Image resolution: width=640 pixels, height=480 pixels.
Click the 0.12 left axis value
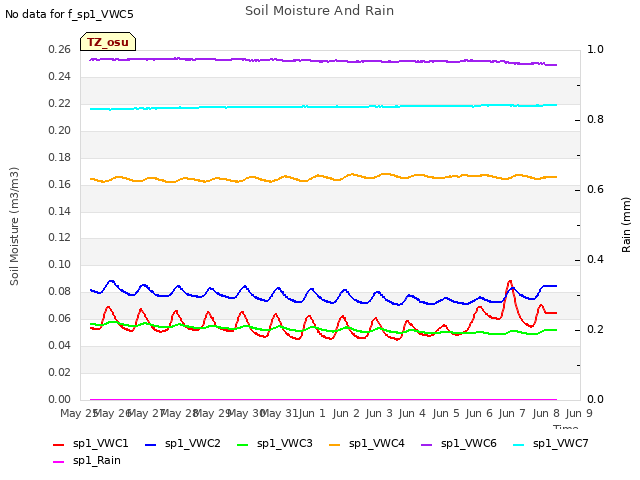[60, 237]
